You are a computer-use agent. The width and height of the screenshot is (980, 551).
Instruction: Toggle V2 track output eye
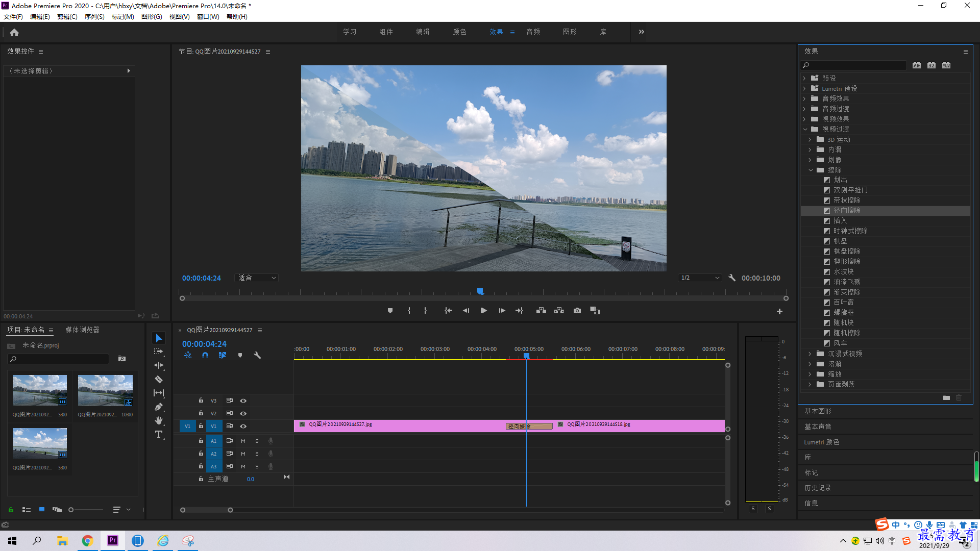pyautogui.click(x=243, y=413)
